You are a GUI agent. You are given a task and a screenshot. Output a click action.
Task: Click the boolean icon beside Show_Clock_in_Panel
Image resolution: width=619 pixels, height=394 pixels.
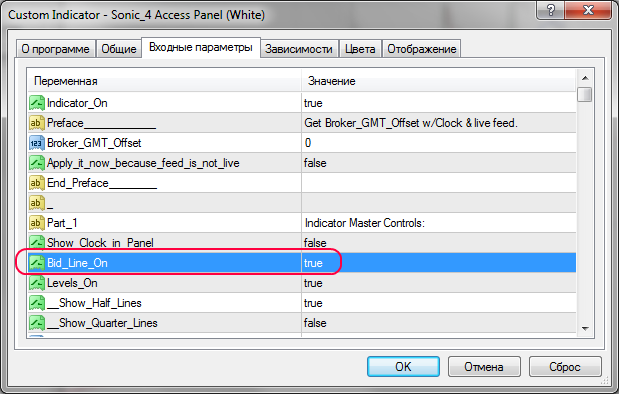(x=37, y=242)
